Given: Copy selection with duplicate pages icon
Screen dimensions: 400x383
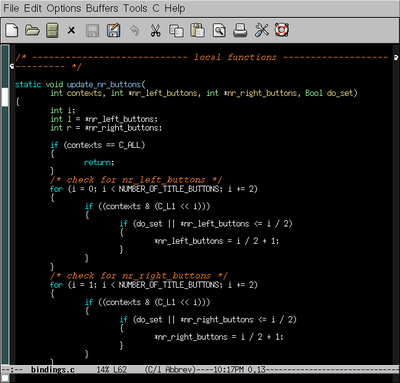Looking at the screenshot, I should 176,30.
